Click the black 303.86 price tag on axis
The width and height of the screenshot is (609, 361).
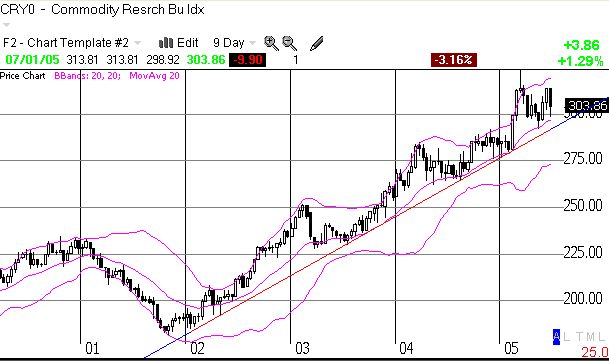click(586, 105)
